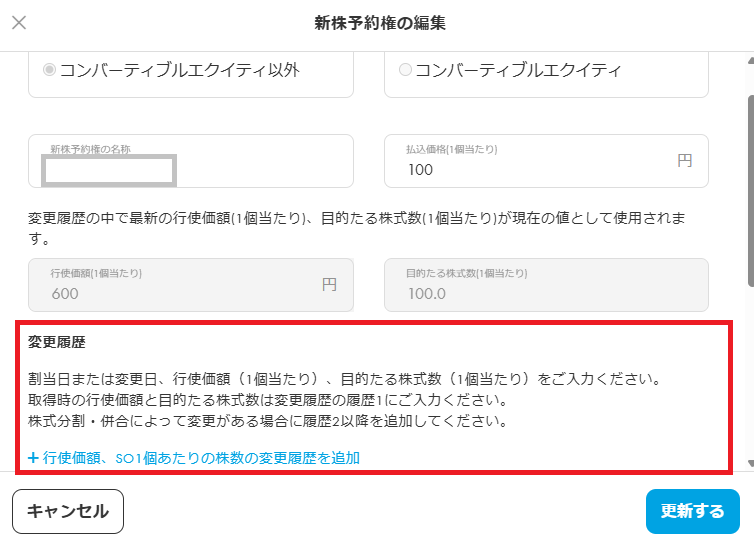Click the 円 symbol in 行使価額 field
This screenshot has width=754, height=549.
point(329,285)
